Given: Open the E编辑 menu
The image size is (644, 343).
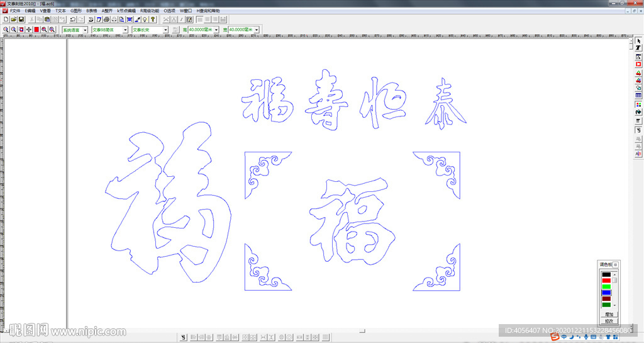Looking at the screenshot, I should point(30,11).
